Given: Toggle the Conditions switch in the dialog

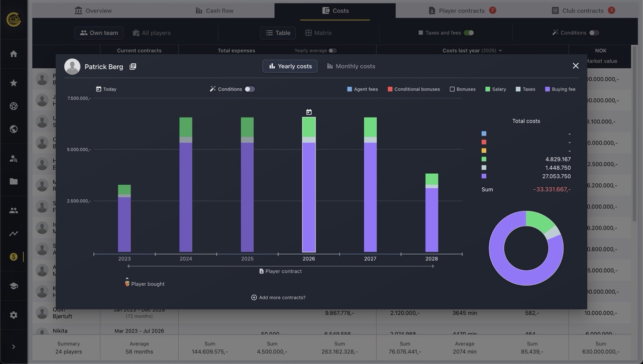Looking at the screenshot, I should point(250,89).
